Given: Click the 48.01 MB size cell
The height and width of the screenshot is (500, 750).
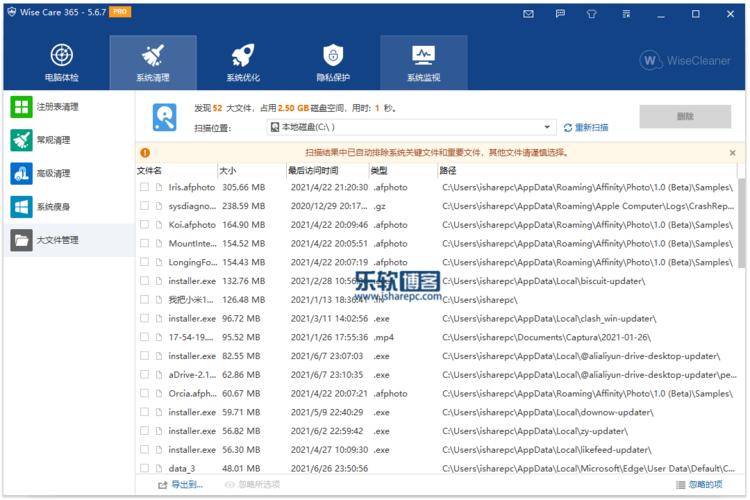Looking at the screenshot, I should (x=241, y=468).
